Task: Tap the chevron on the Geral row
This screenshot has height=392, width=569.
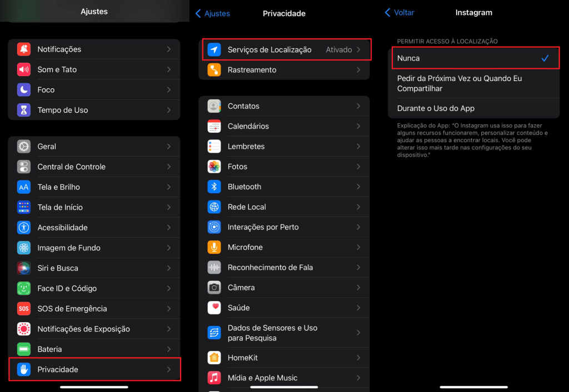Action: coord(169,147)
